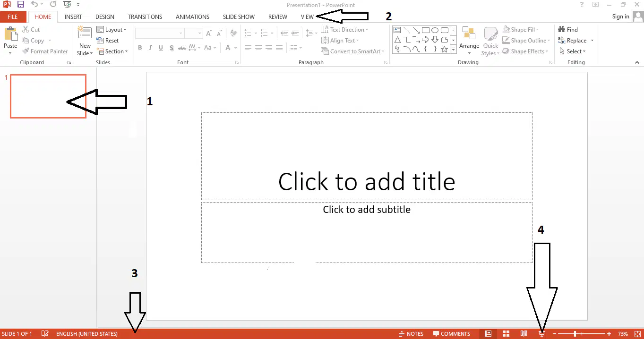Select slide 1 thumbnail
The height and width of the screenshot is (339, 644).
pos(48,96)
